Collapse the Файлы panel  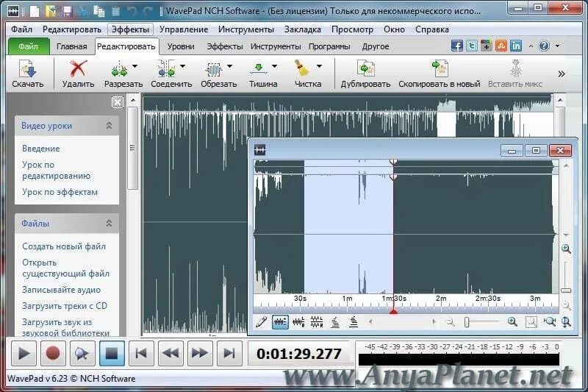[109, 223]
